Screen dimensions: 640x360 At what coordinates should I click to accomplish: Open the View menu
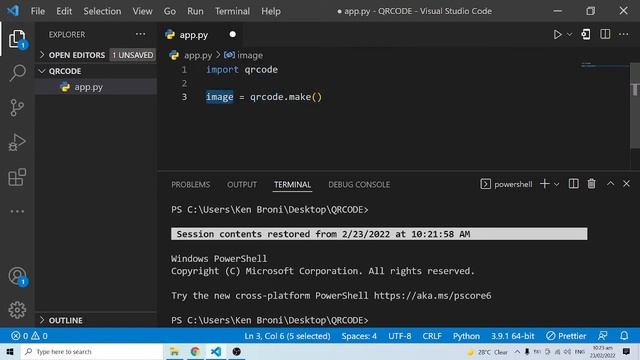tap(142, 11)
